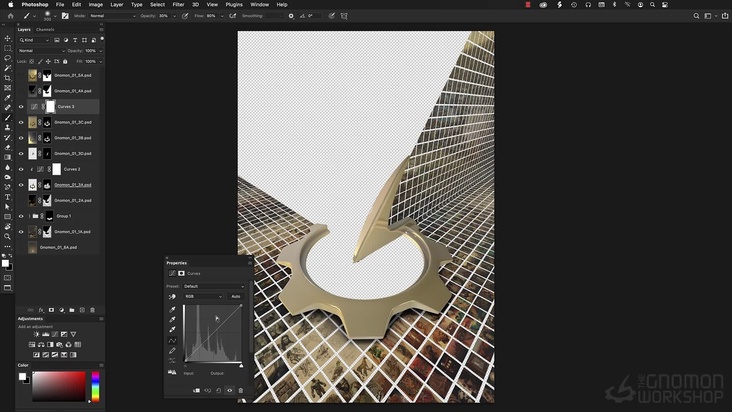
Task: Open the Home screen icon in the options bar
Action: [10, 16]
